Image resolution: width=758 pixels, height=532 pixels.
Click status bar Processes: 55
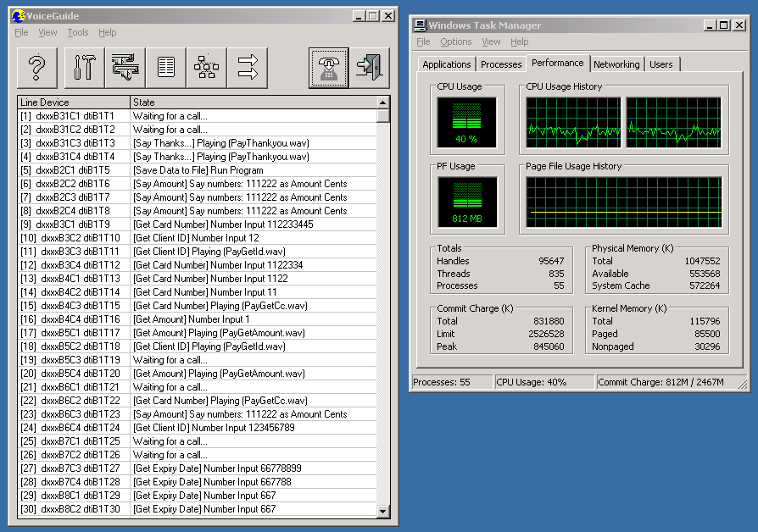click(x=452, y=382)
